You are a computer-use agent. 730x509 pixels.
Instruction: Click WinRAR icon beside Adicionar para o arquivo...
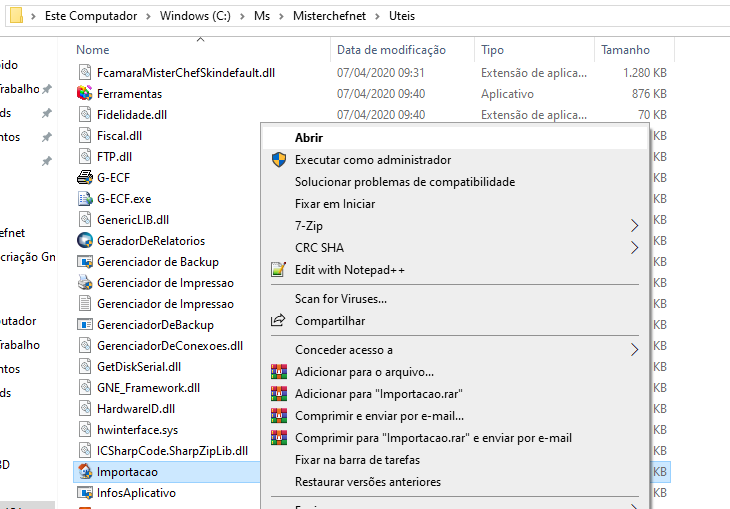coord(279,372)
